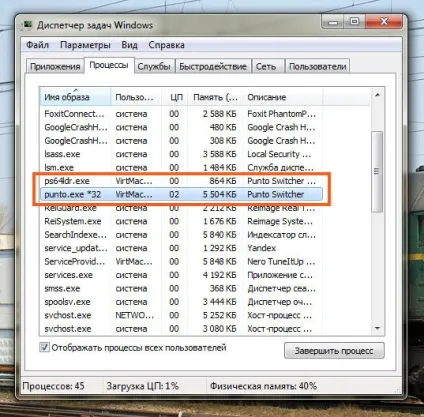Click the Reimage Syste... description cell
The image size is (424, 417).
[280, 221]
